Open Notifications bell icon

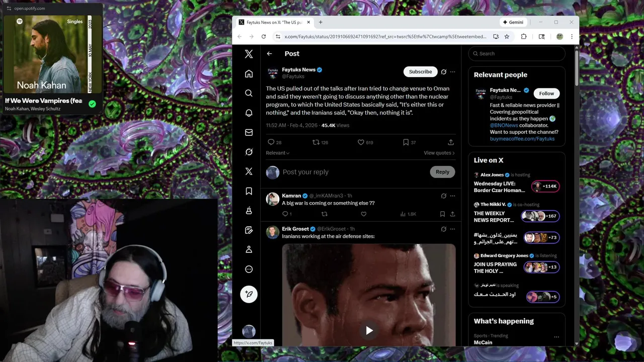[x=249, y=113]
